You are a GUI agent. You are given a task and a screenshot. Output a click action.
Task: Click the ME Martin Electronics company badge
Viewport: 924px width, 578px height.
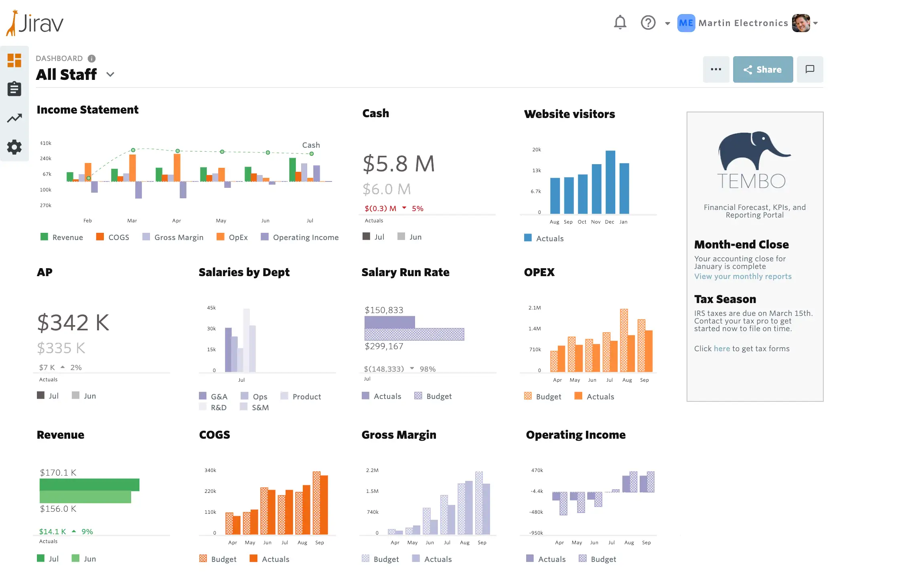point(686,23)
